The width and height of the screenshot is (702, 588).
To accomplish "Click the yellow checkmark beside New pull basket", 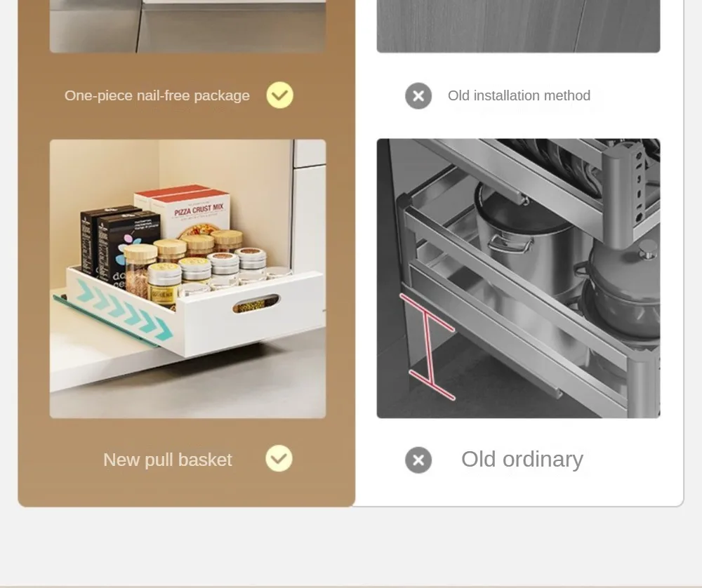I will pos(279,458).
